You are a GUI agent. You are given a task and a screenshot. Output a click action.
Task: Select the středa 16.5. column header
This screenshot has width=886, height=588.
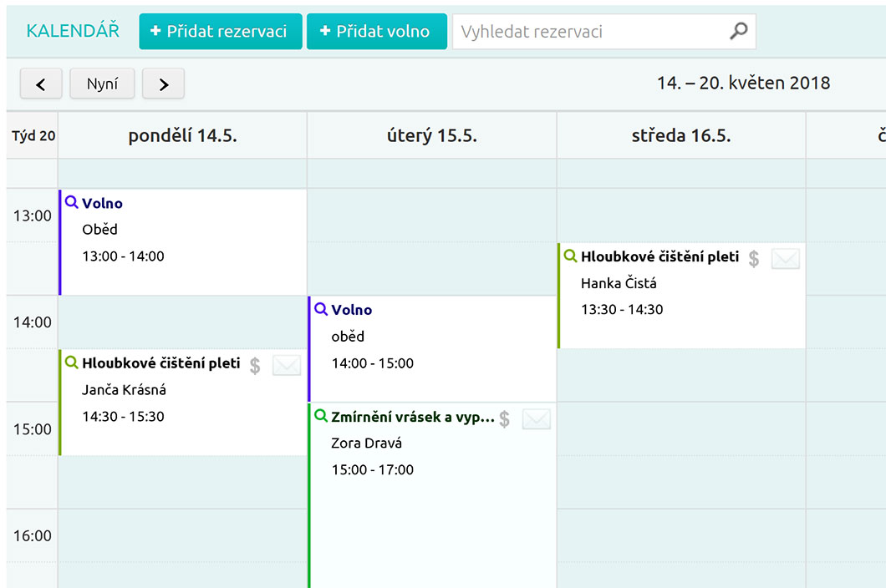(680, 135)
